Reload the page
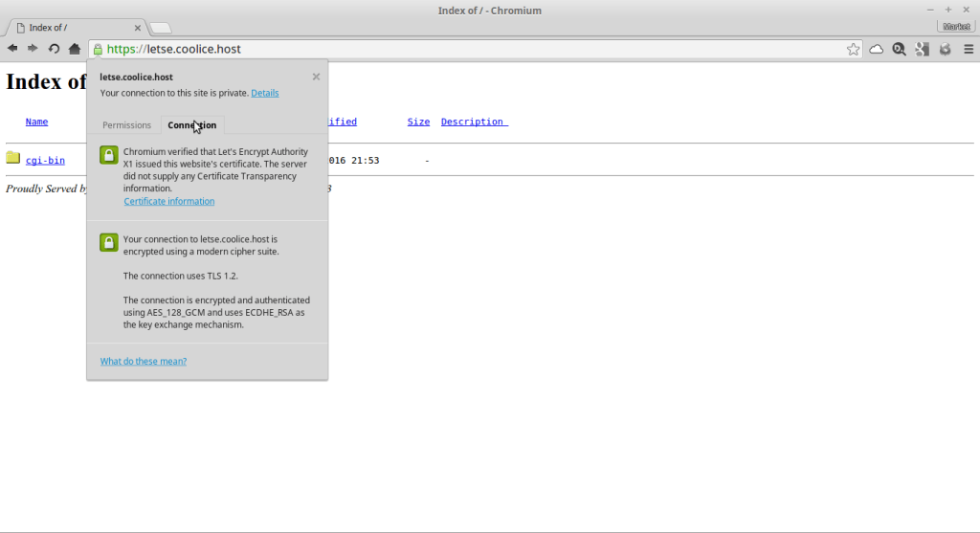 [54, 49]
